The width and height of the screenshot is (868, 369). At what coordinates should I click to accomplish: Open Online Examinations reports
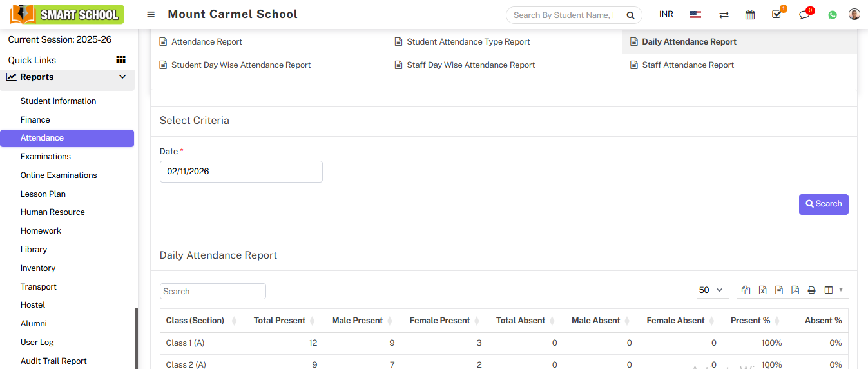59,175
